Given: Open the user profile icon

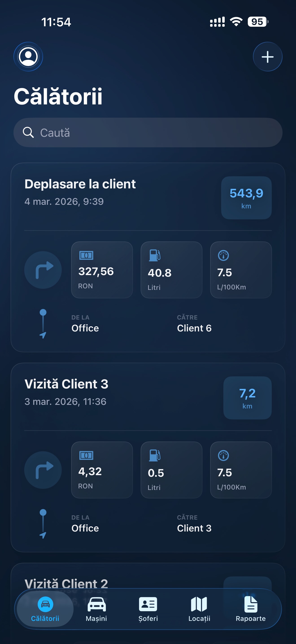Looking at the screenshot, I should pos(28,57).
